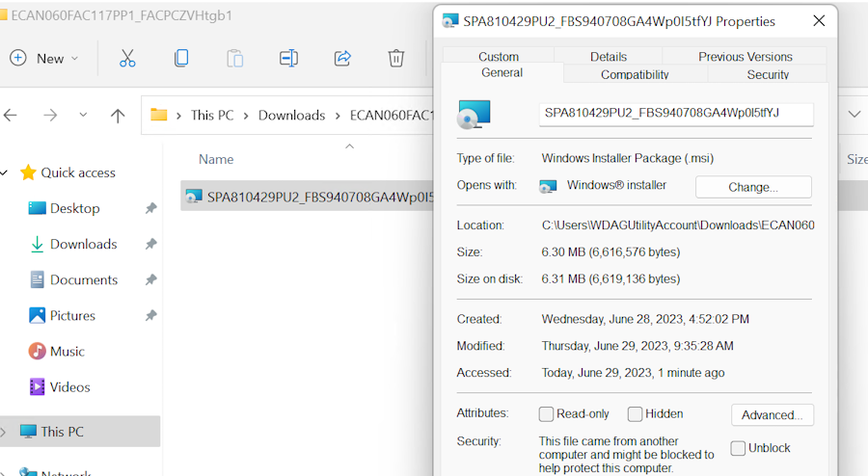Click the Copy icon in Explorer toolbar

click(181, 58)
